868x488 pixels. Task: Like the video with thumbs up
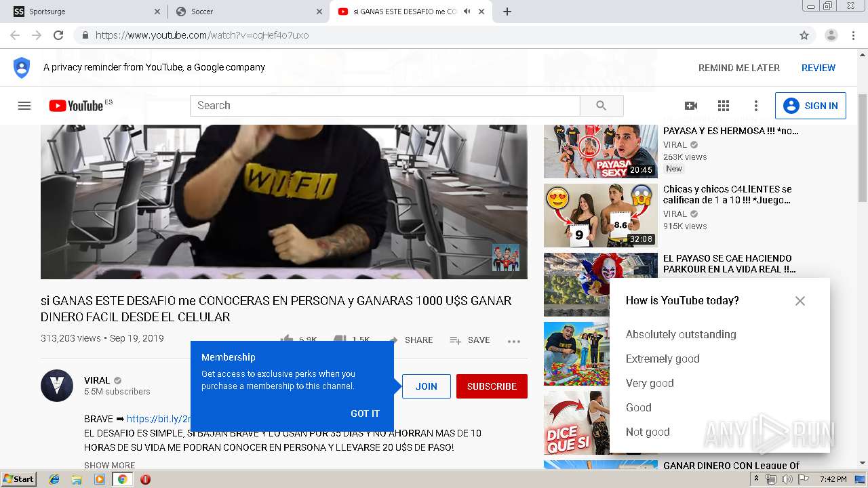tap(287, 339)
